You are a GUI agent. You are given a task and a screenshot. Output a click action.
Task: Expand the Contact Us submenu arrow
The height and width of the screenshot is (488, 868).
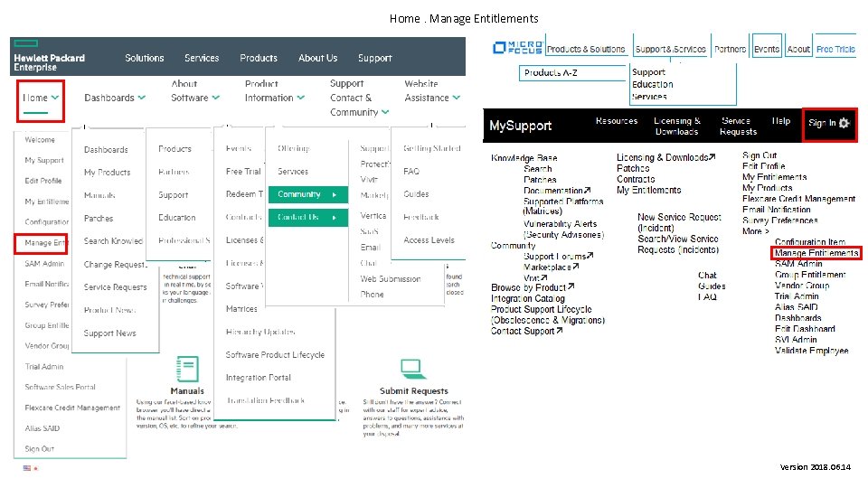(x=335, y=218)
